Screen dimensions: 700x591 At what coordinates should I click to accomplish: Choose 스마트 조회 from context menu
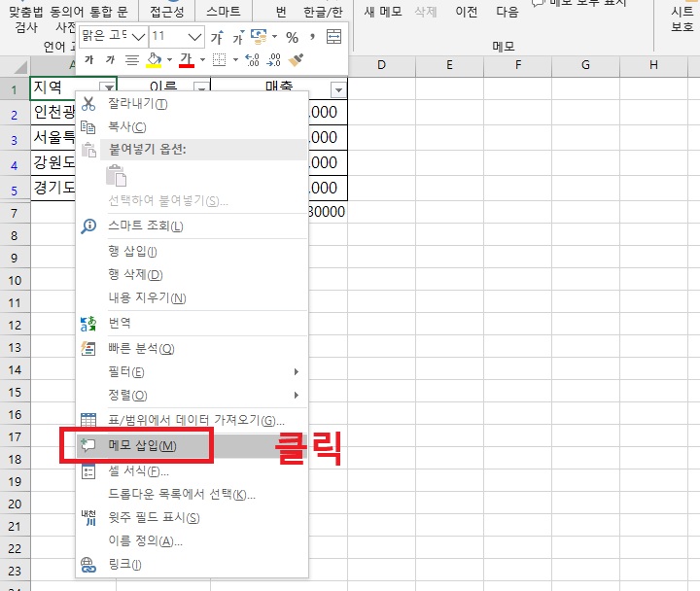[192, 226]
